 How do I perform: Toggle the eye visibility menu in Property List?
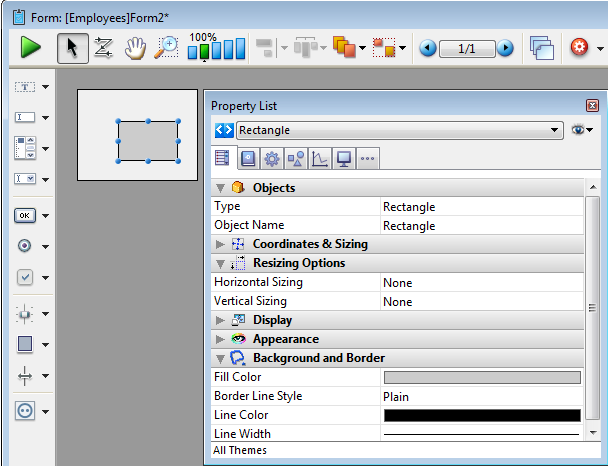click(x=583, y=130)
